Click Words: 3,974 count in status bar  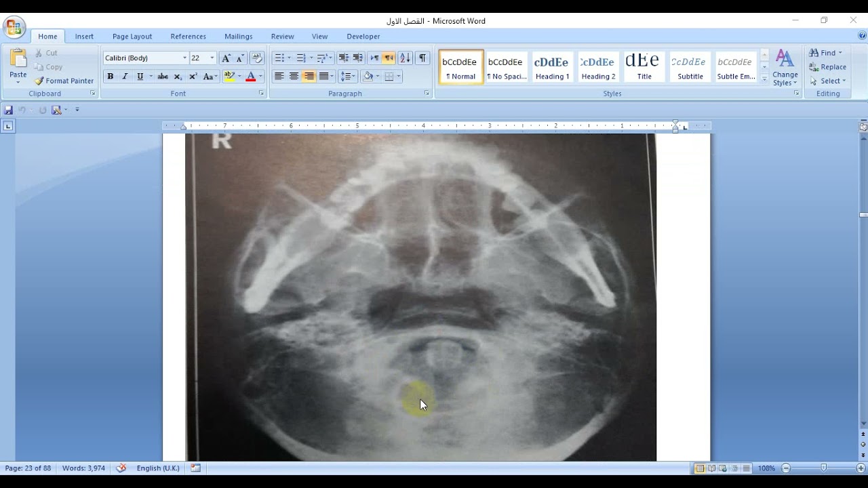pos(83,468)
